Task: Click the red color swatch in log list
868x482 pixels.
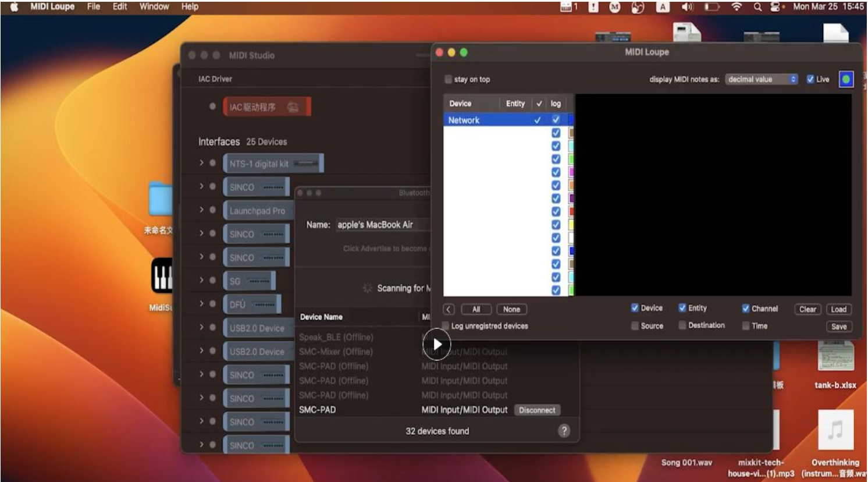Action: (x=571, y=211)
